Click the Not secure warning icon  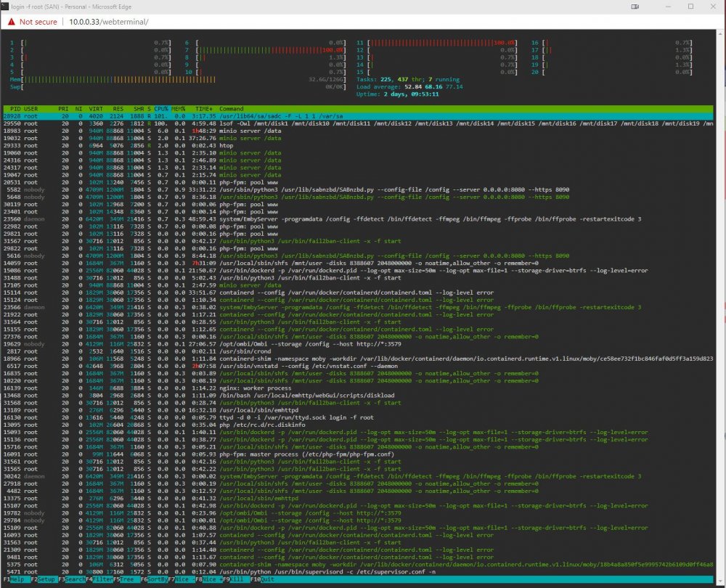point(12,22)
